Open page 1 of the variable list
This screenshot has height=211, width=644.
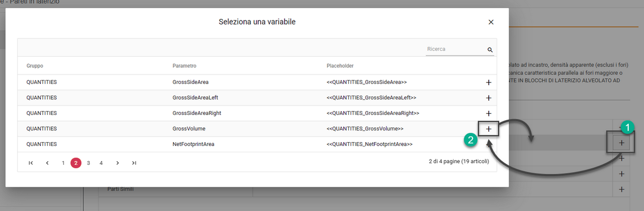click(x=63, y=163)
